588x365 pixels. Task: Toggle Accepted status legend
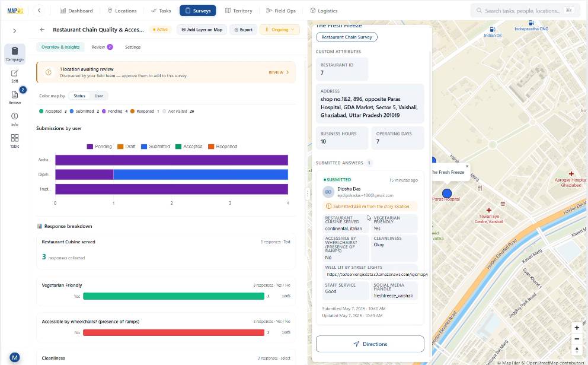(x=53, y=112)
